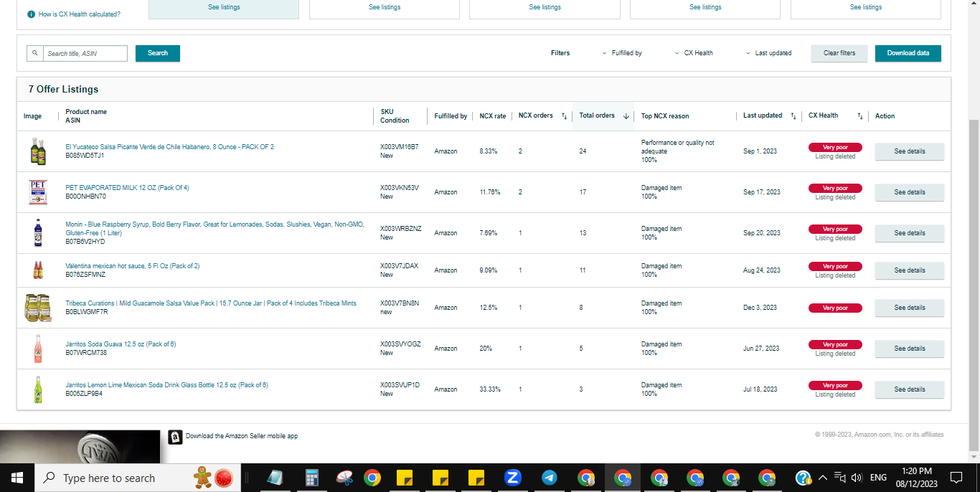Focus the 'Search title, ASIN' input field
Viewport: 980px width, 492px height.
point(85,53)
